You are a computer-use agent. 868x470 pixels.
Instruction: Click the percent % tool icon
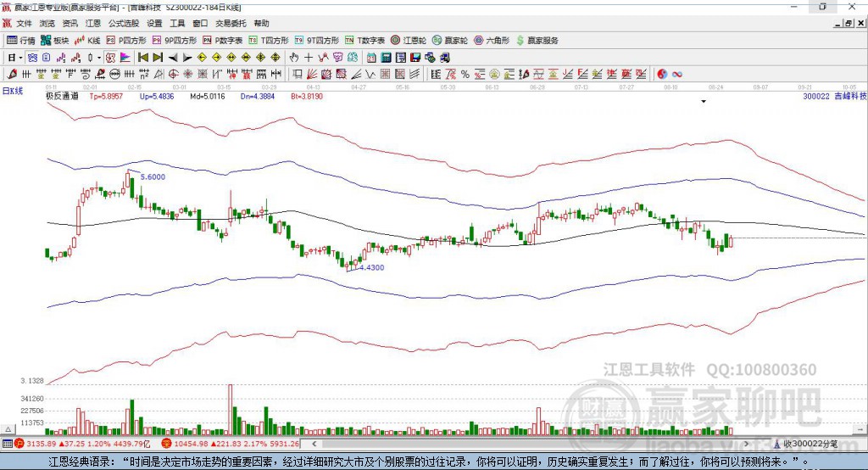click(x=465, y=75)
